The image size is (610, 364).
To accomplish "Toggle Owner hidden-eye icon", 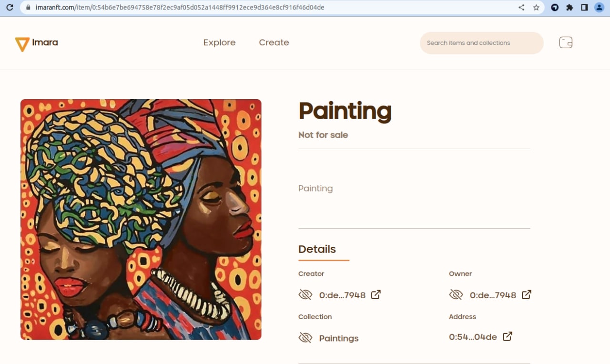I will pyautogui.click(x=456, y=295).
